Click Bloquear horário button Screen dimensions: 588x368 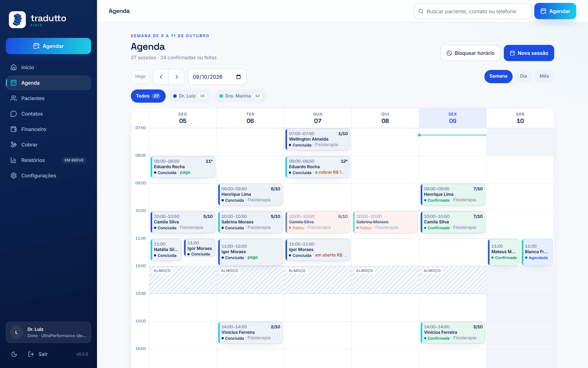(470, 53)
